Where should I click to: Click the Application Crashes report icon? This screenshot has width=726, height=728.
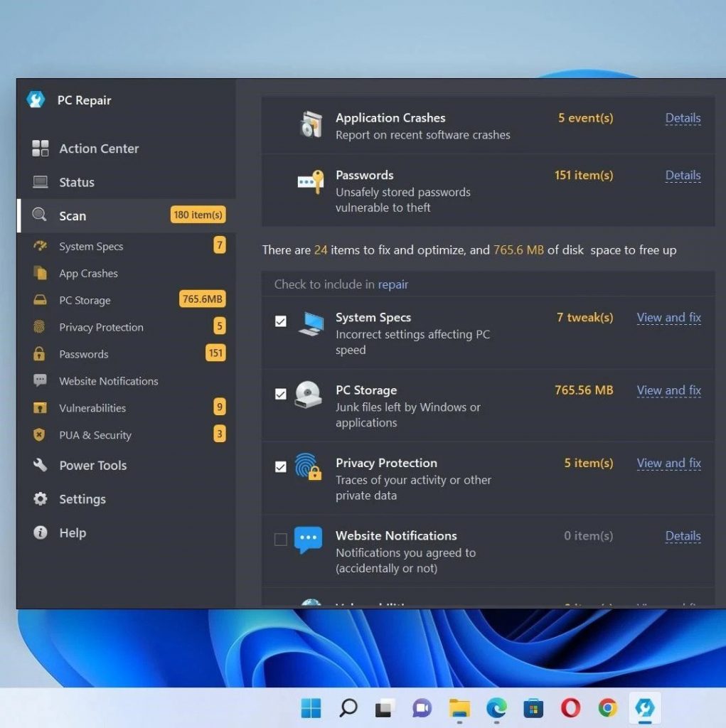[311, 125]
